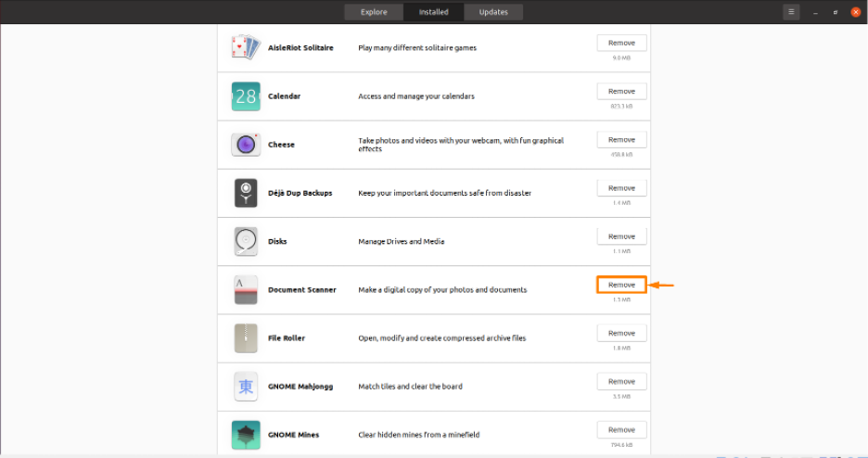
Task: Click the Document Scanner app icon
Action: click(246, 290)
